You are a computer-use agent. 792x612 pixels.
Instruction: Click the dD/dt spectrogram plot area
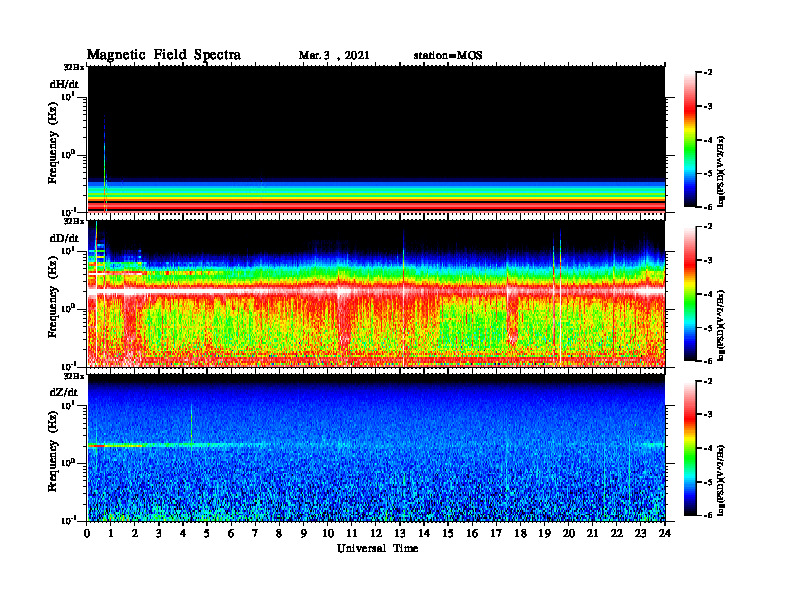point(376,293)
